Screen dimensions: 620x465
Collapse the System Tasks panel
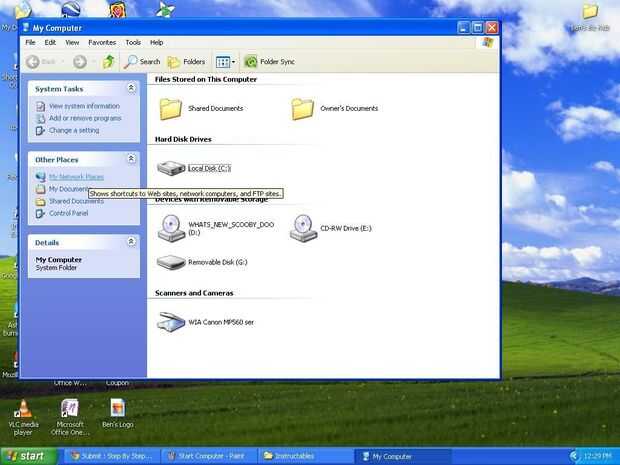(131, 88)
